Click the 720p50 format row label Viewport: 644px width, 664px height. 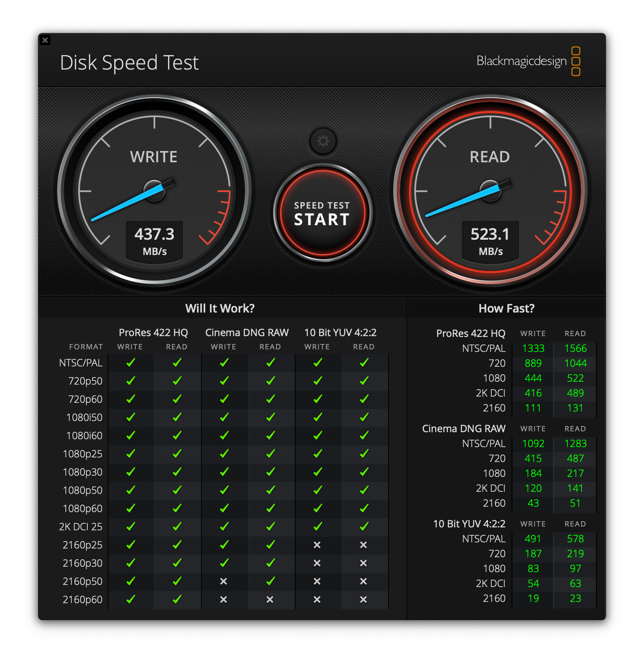click(x=85, y=381)
